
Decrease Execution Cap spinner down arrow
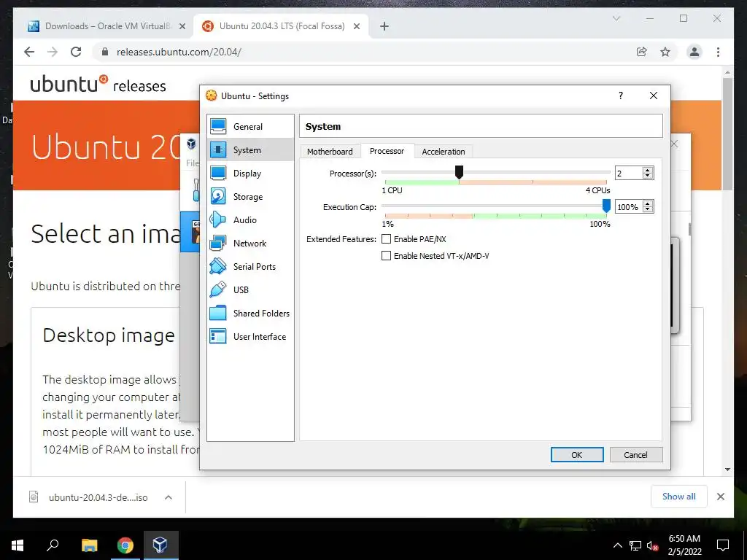648,209
